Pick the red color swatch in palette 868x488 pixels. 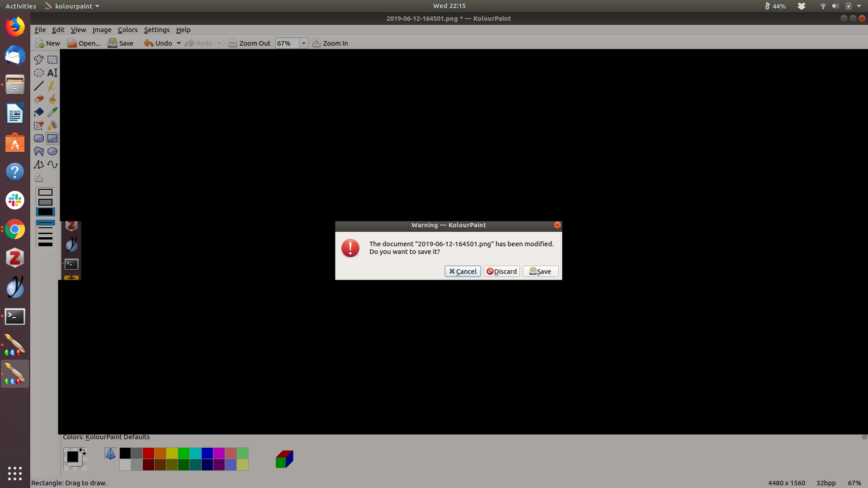(x=148, y=453)
